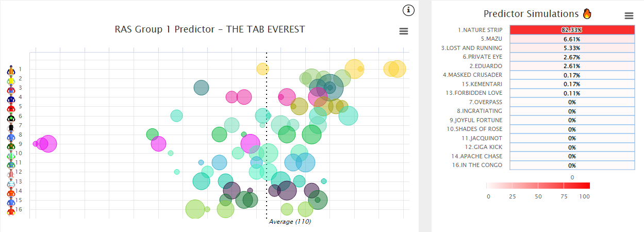The width and height of the screenshot is (644, 232).
Task: Select the 0.11% Forbidden Love value
Action: pos(572,93)
